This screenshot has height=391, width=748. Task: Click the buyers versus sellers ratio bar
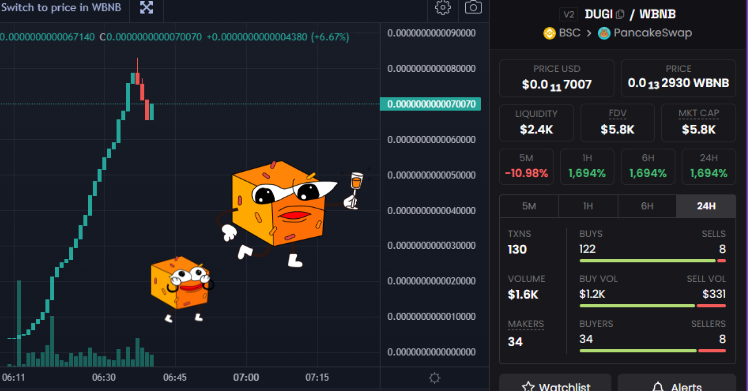point(653,350)
